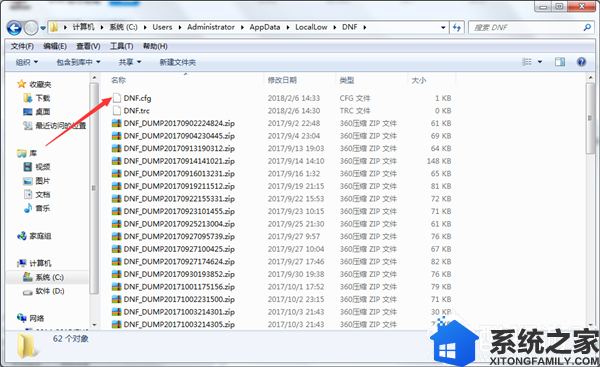Open the 查看(V) menu

click(x=88, y=46)
